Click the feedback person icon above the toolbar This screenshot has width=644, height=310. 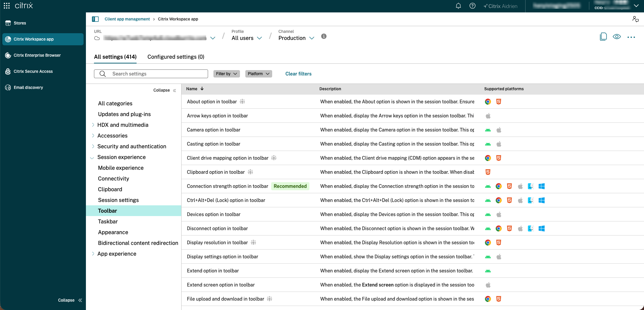(x=636, y=19)
